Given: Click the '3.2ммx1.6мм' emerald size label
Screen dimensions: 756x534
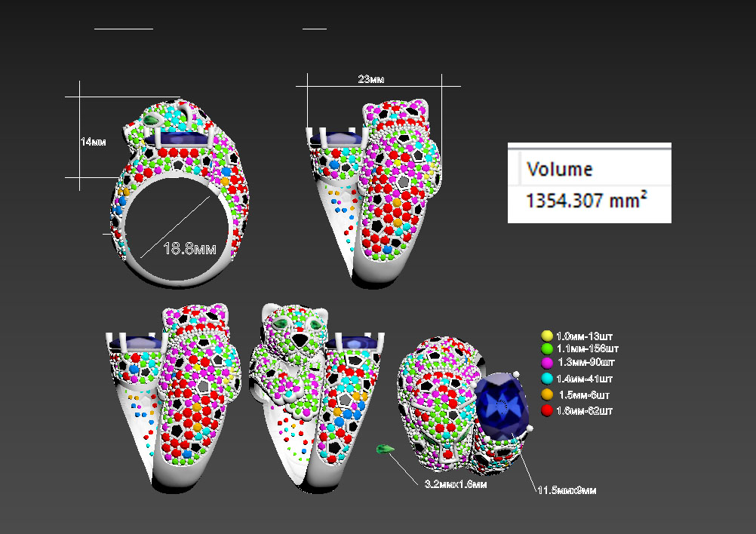Looking at the screenshot, I should point(456,484).
